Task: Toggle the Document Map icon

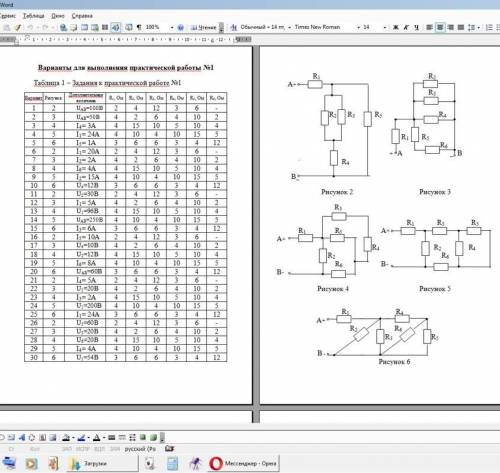Action: click(129, 27)
